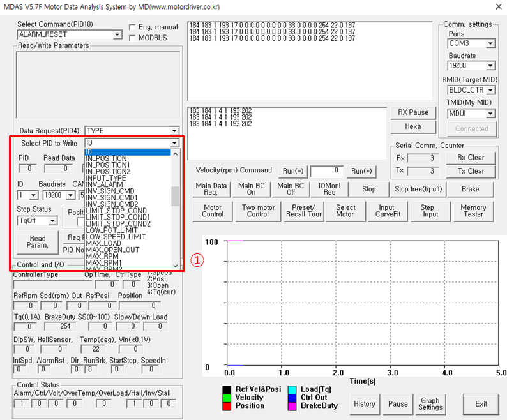Click Run(+) velocity button
This screenshot has height=420, width=507.
pos(361,171)
